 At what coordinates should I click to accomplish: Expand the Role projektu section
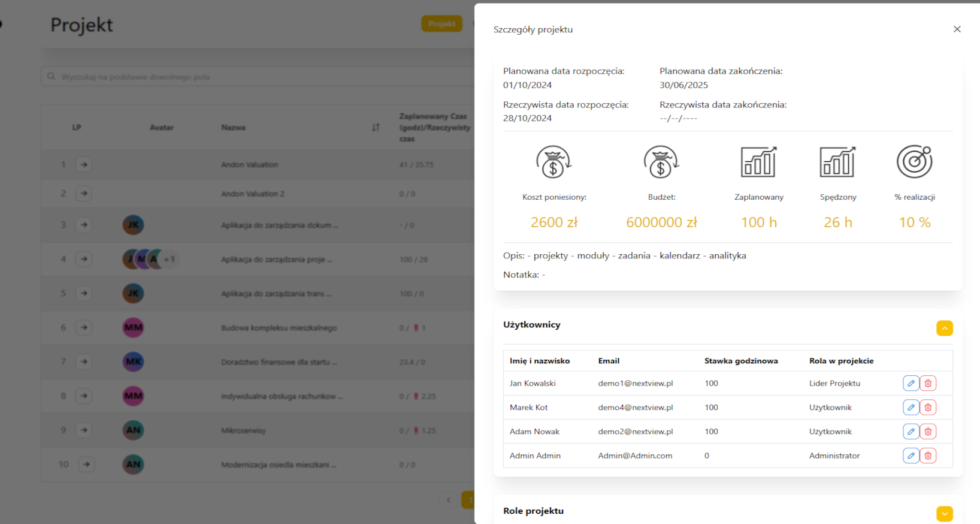(x=944, y=514)
